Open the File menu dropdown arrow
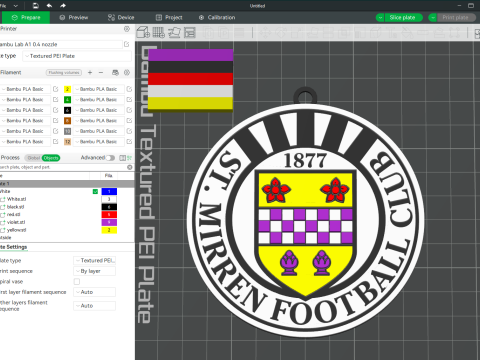Image resolution: width=480 pixels, height=360 pixels. click(x=16, y=6)
